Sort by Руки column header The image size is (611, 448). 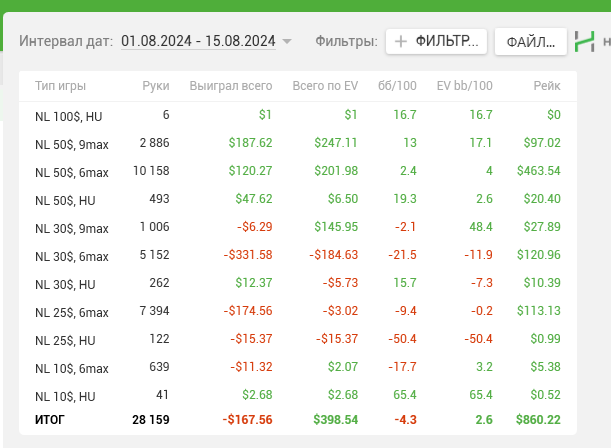(x=156, y=87)
